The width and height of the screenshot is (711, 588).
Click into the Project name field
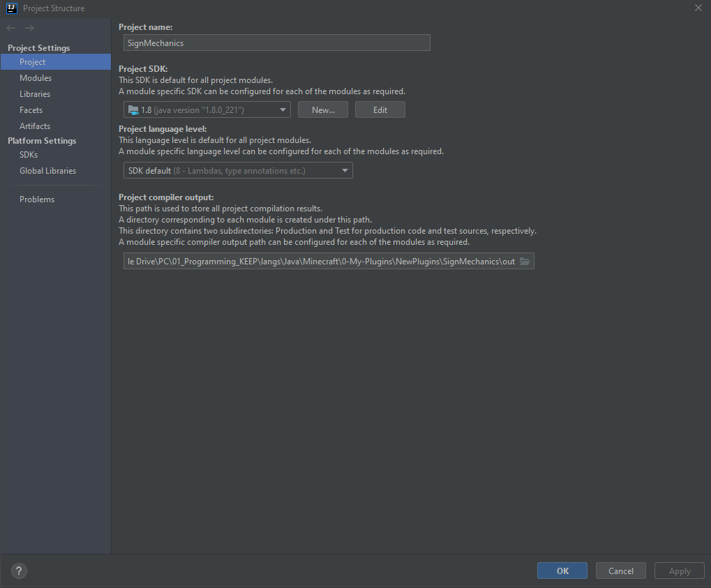[276, 43]
